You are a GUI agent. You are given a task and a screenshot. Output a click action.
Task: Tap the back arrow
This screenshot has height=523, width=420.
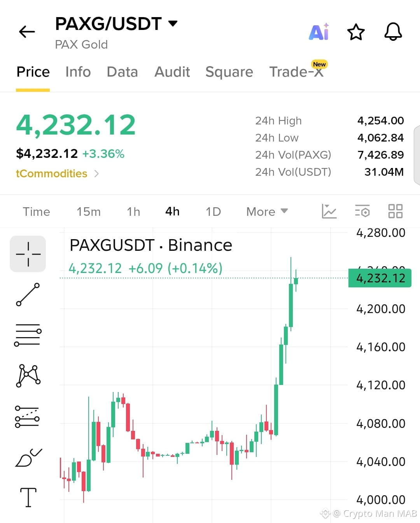tap(27, 31)
